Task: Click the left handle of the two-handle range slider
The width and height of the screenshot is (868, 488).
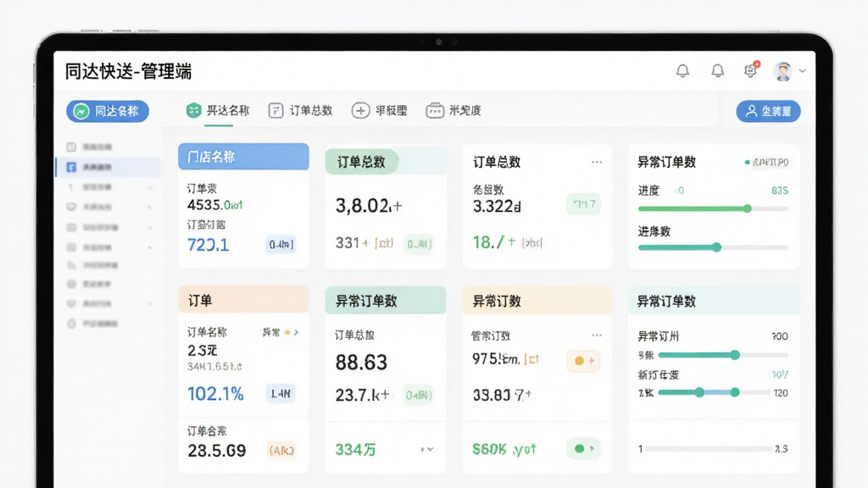Action: (699, 392)
